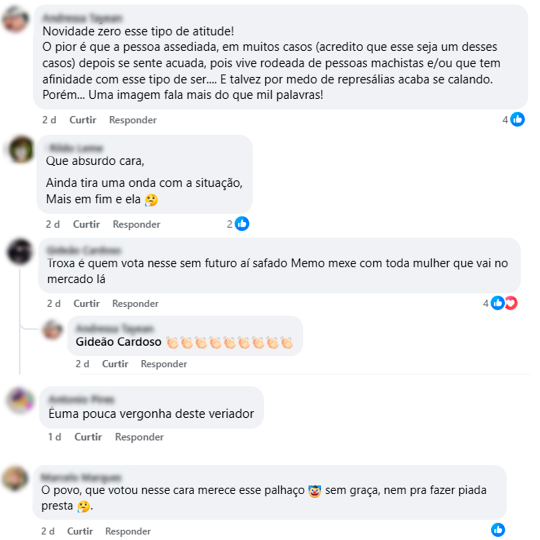Screen dimensions: 540x540
Task: Open the heart reaction on the 'Troxa' comment
Action: [511, 303]
